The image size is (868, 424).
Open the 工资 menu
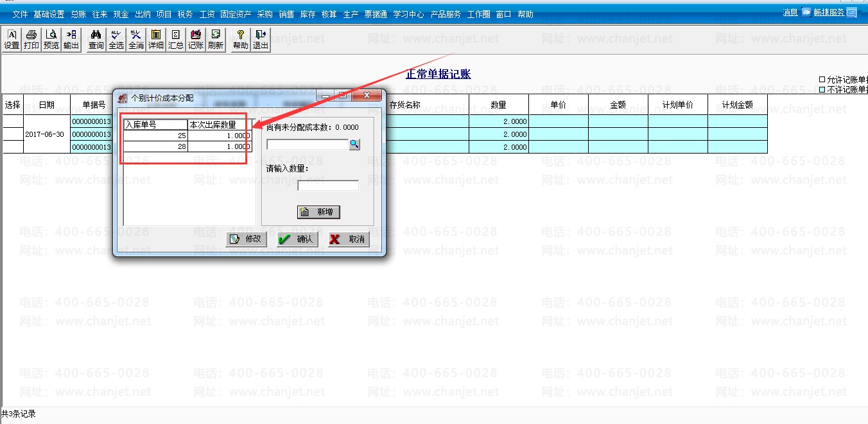click(207, 14)
